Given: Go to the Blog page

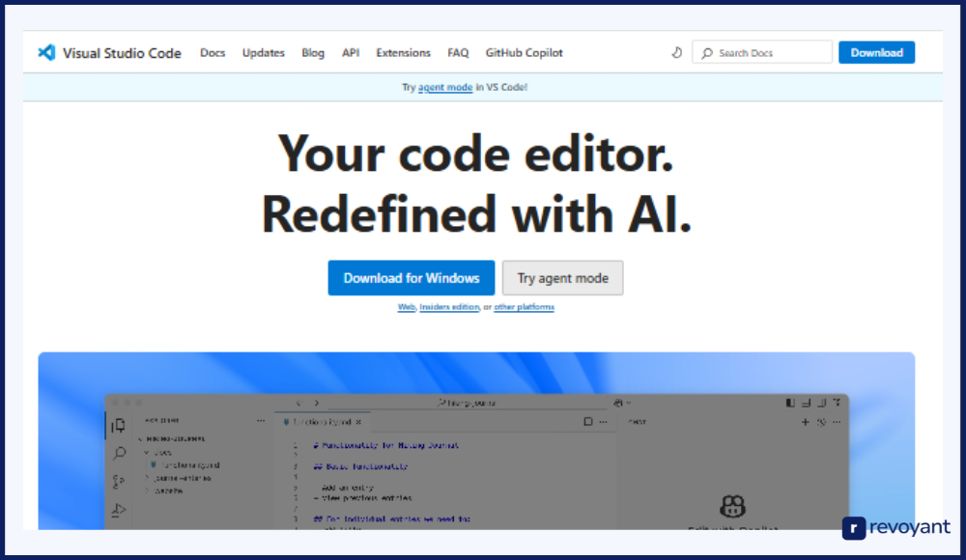Looking at the screenshot, I should (x=313, y=53).
